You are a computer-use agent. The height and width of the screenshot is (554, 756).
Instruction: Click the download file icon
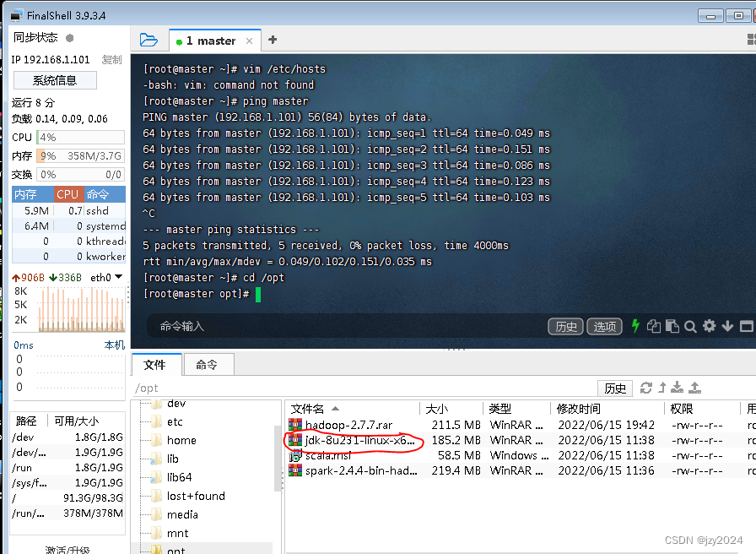point(678,388)
